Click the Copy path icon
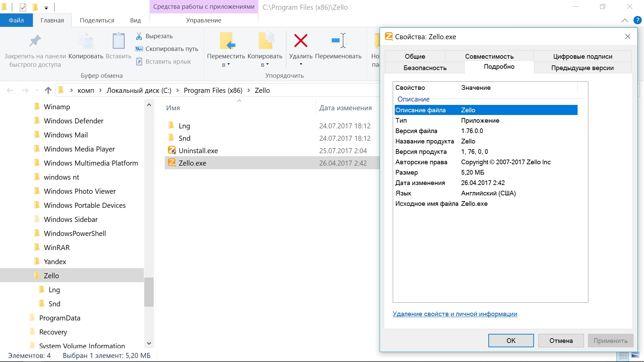The width and height of the screenshot is (644, 362). 139,49
